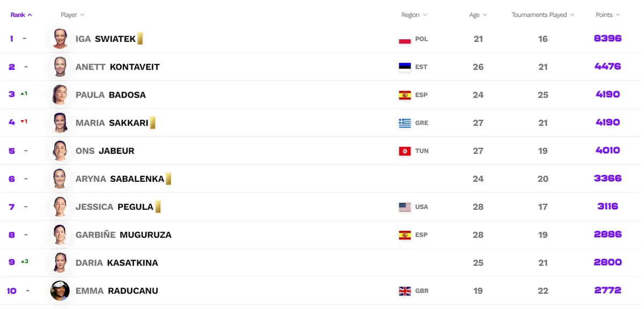The width and height of the screenshot is (644, 309).
Task: Sort table by Rank column header
Action: [21, 15]
